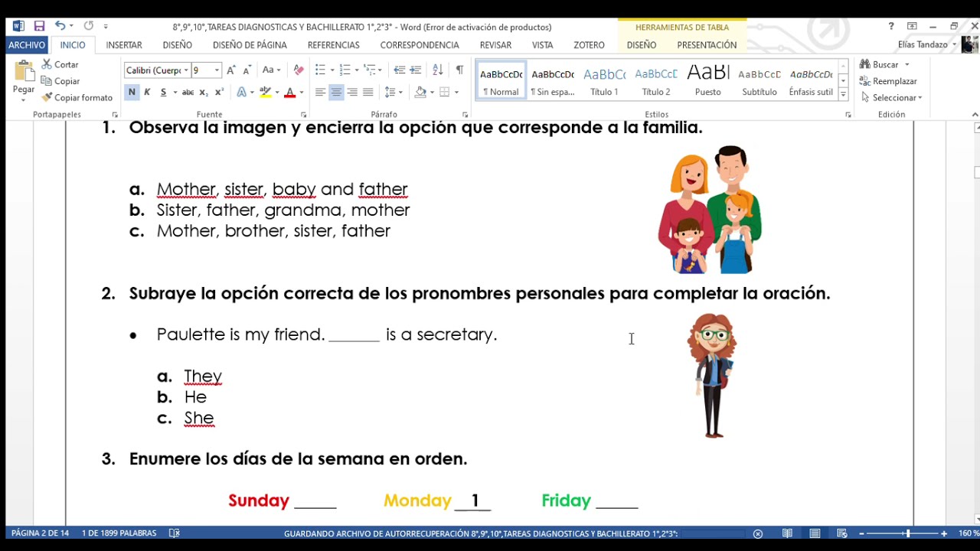Viewport: 980px width, 551px height.
Task: Apply the Sin espaciado style
Action: pyautogui.click(x=553, y=80)
